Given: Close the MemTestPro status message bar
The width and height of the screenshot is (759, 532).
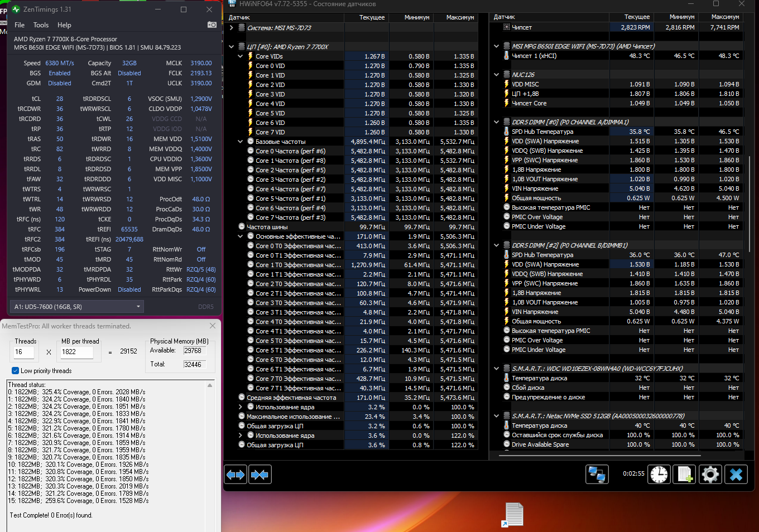Looking at the screenshot, I should [x=213, y=326].
